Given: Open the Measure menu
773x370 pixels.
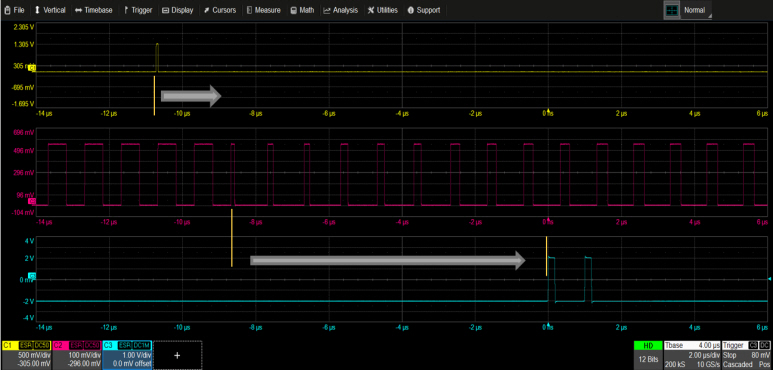Looking at the screenshot, I should point(264,10).
